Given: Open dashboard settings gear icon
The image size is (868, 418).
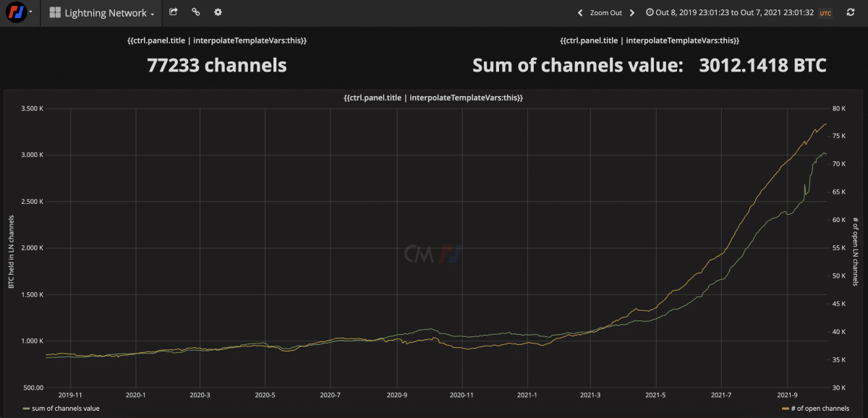Looking at the screenshot, I should [x=218, y=12].
